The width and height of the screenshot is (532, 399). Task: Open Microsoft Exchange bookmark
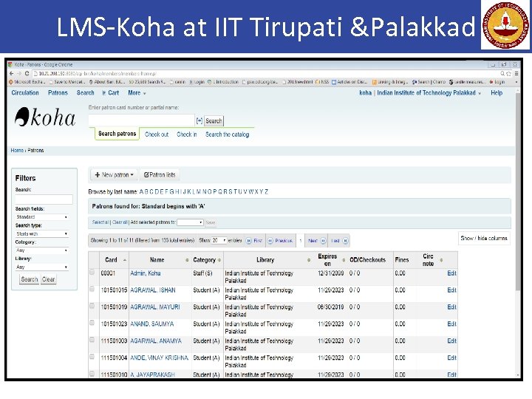pyautogui.click(x=27, y=82)
